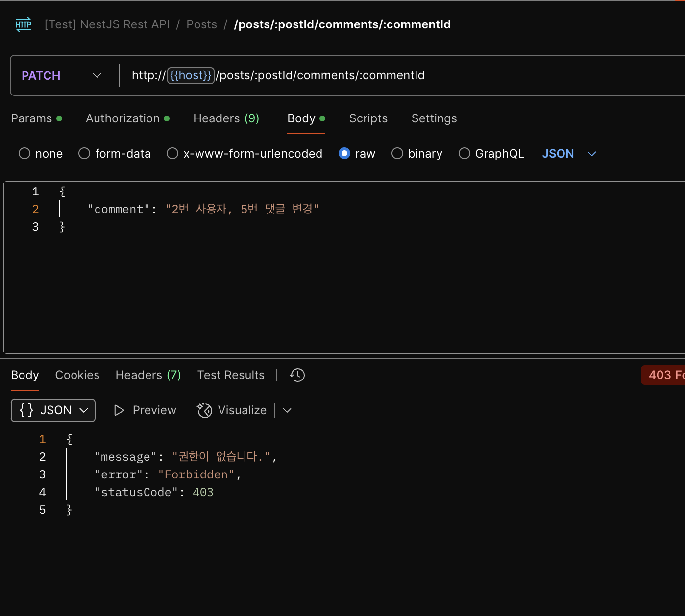Go to the Posts breadcrumb folder
The height and width of the screenshot is (616, 685).
(201, 24)
